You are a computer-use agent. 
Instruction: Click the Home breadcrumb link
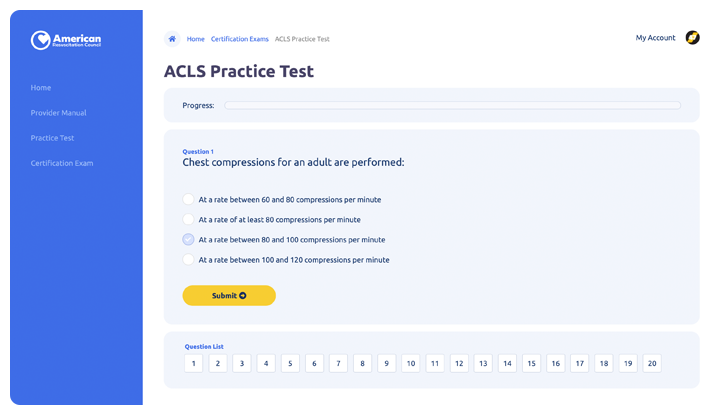click(195, 39)
